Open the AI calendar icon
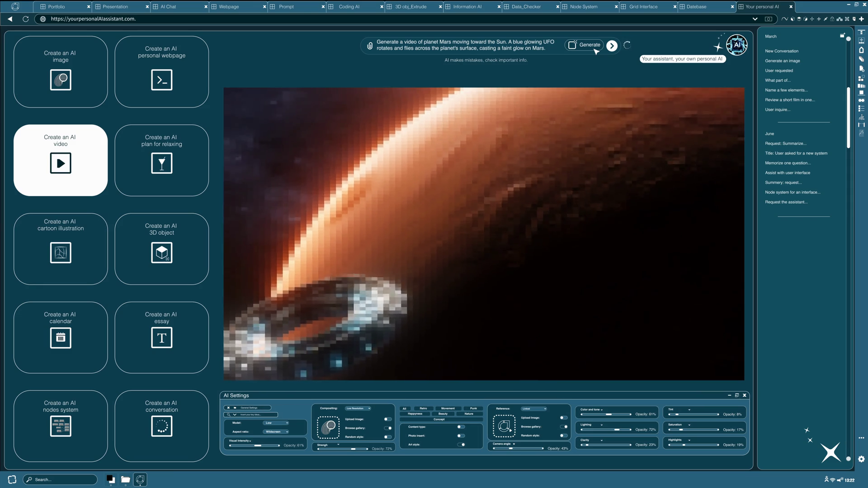868x488 pixels. coord(61,338)
